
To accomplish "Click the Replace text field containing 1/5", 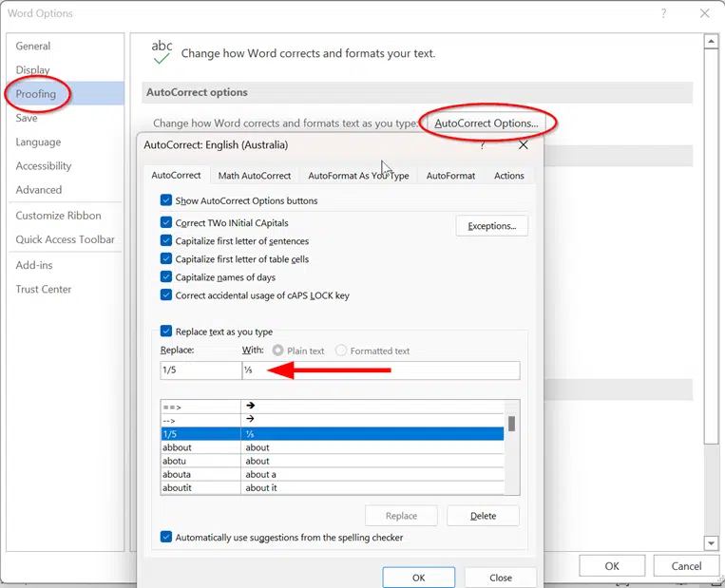I will [x=200, y=370].
